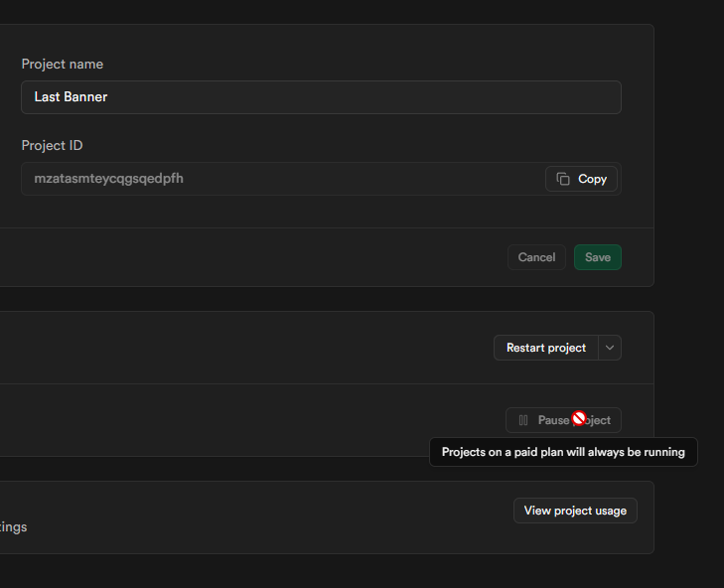Click the project ID value mzatasmteycqgsqedpfh
This screenshot has width=724, height=588.
pyautogui.click(x=108, y=179)
